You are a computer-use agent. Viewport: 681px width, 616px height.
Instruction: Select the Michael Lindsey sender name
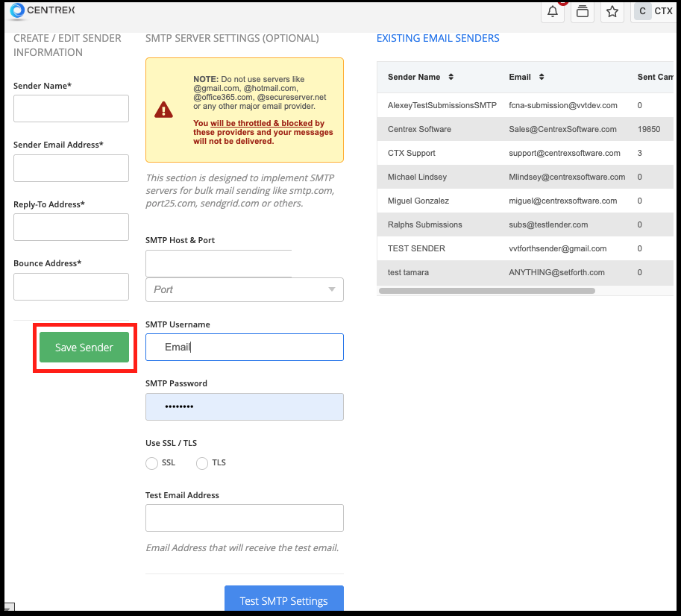[x=417, y=177]
